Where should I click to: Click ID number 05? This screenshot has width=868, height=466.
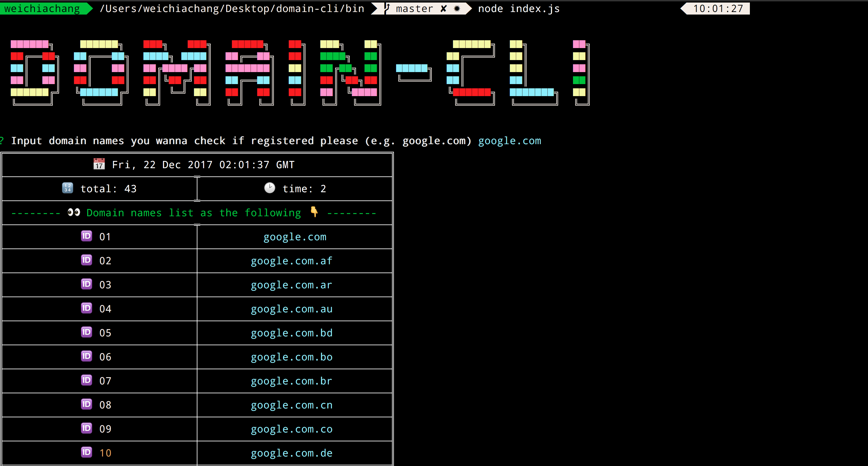coord(105,333)
